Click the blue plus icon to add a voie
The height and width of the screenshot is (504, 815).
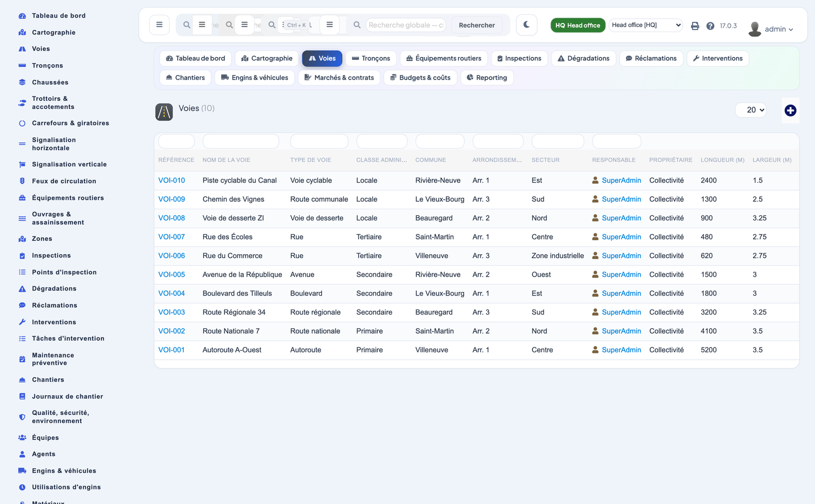click(x=790, y=110)
